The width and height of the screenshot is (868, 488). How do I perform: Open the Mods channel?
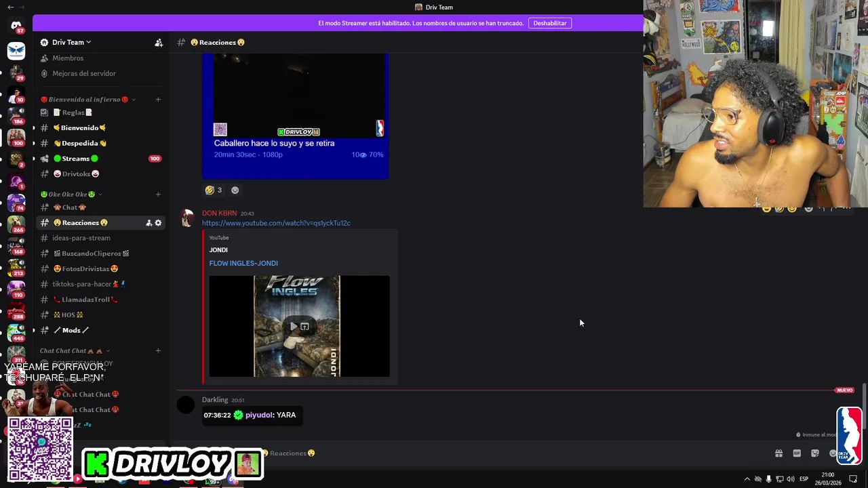[102, 330]
